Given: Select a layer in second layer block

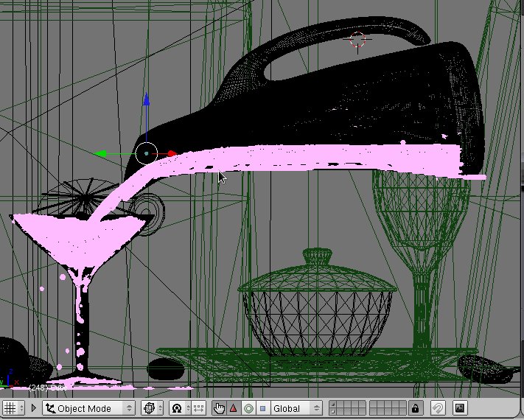Looking at the screenshot, I should click(x=388, y=408).
